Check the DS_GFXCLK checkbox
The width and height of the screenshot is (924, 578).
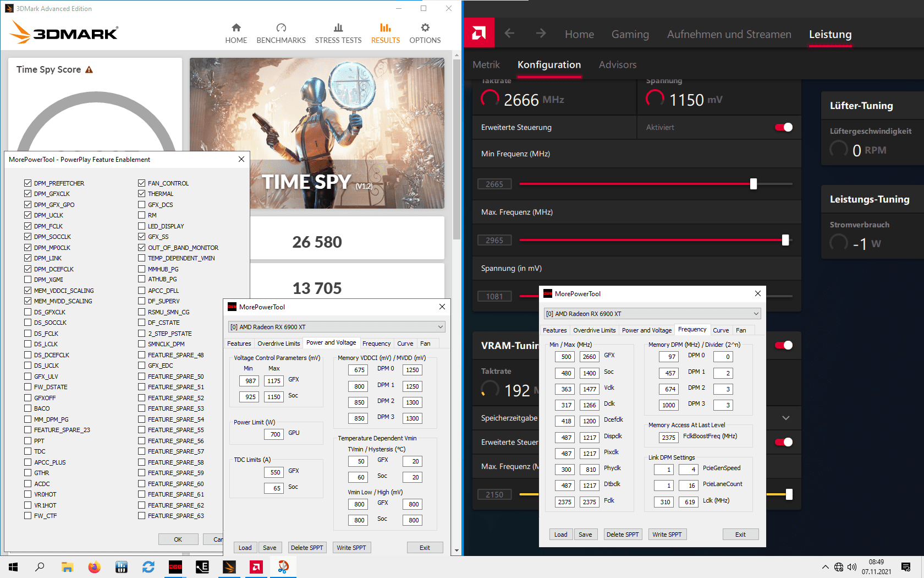[x=28, y=312]
